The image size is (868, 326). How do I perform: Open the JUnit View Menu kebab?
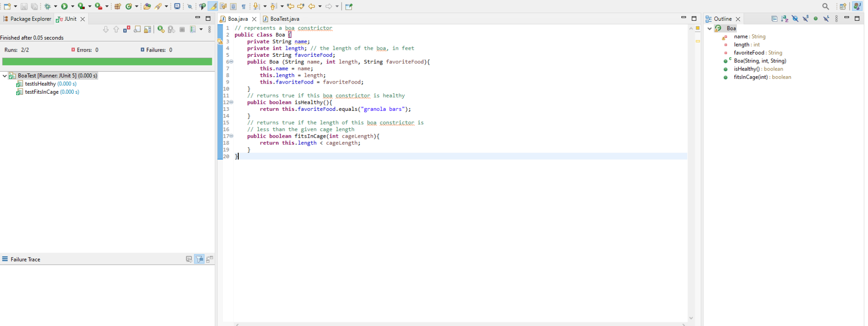(210, 29)
